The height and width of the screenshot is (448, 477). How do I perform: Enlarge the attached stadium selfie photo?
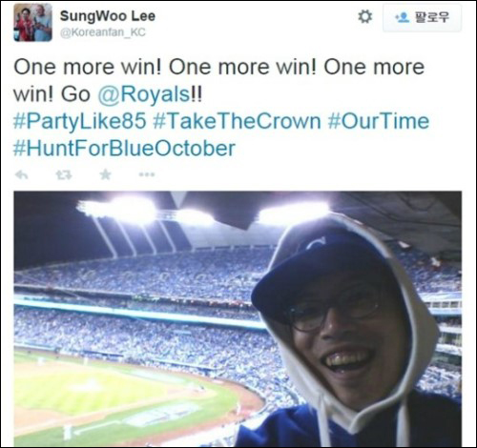(x=238, y=318)
